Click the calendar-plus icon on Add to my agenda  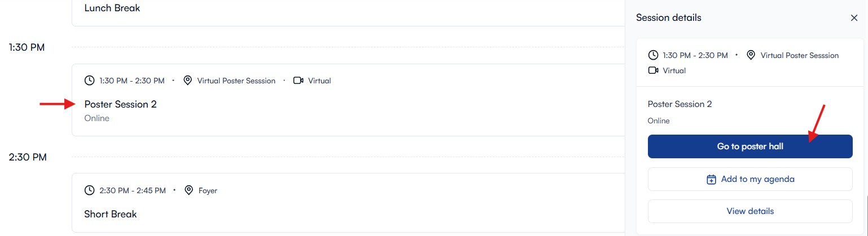click(x=711, y=180)
